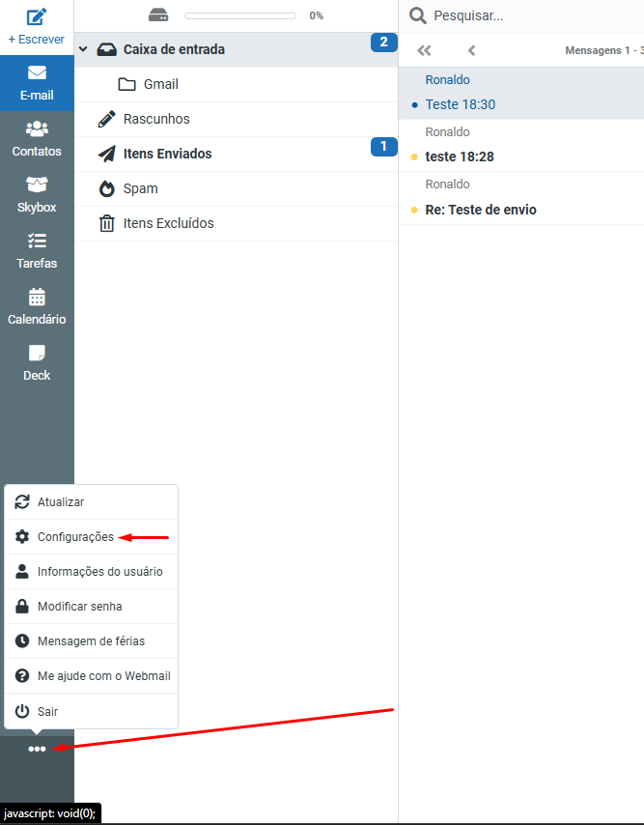Open the Itens Enviados folder
This screenshot has width=644, height=825.
(x=236, y=154)
